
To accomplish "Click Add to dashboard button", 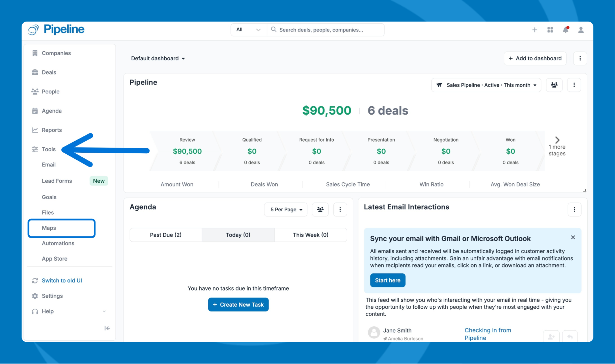I will click(535, 58).
